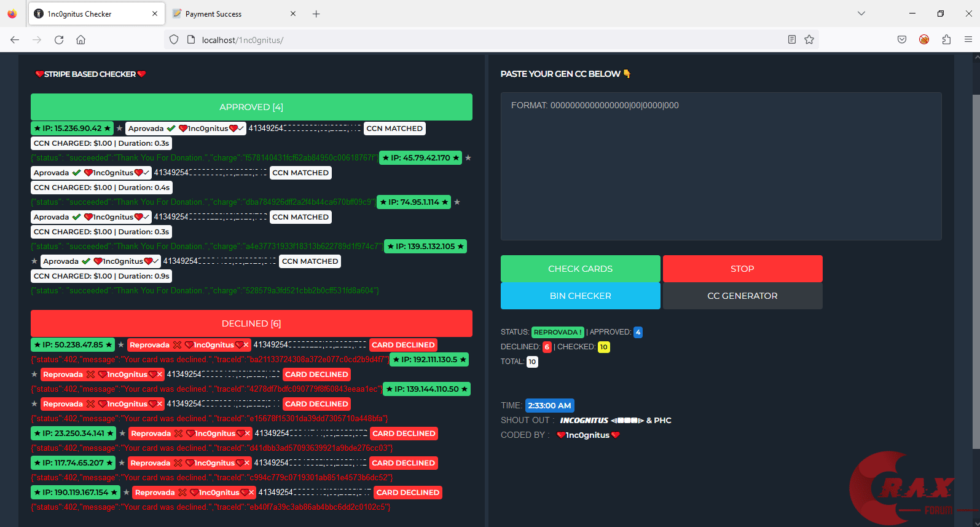Click the 2:33:00 AM time badge
The height and width of the screenshot is (527, 980).
[550, 405]
